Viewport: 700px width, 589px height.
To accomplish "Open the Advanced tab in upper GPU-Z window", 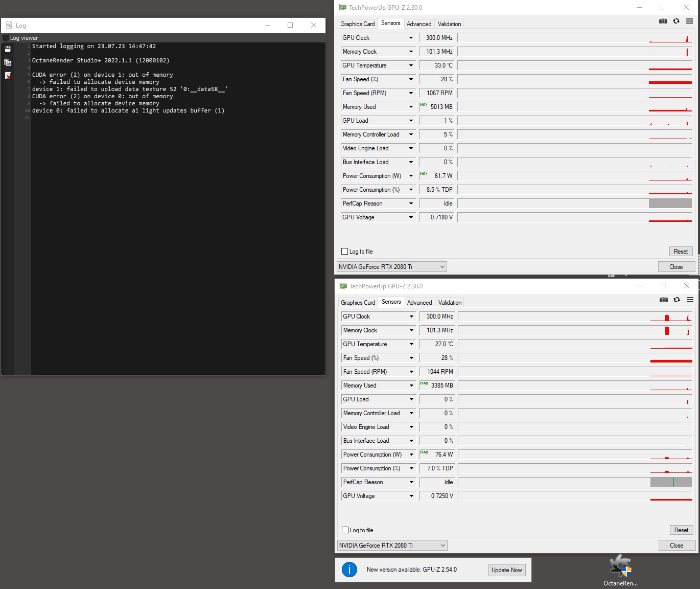I will click(419, 24).
